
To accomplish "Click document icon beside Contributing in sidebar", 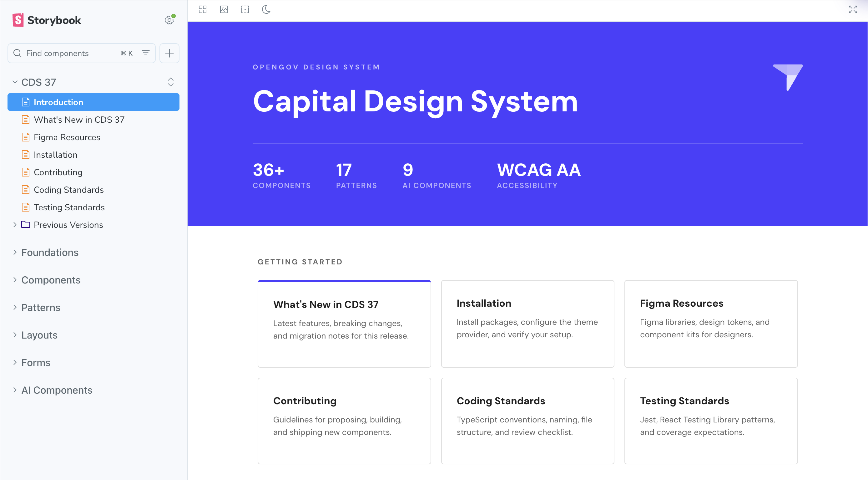I will click(x=26, y=172).
